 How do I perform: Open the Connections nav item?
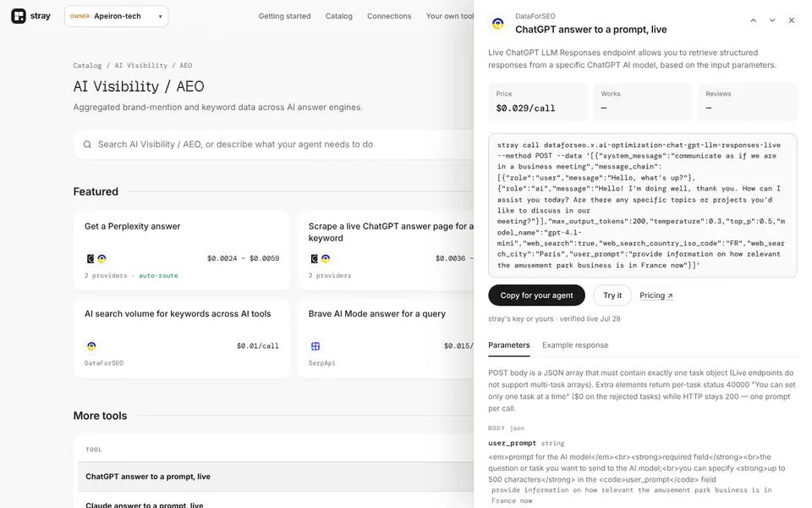tap(389, 16)
